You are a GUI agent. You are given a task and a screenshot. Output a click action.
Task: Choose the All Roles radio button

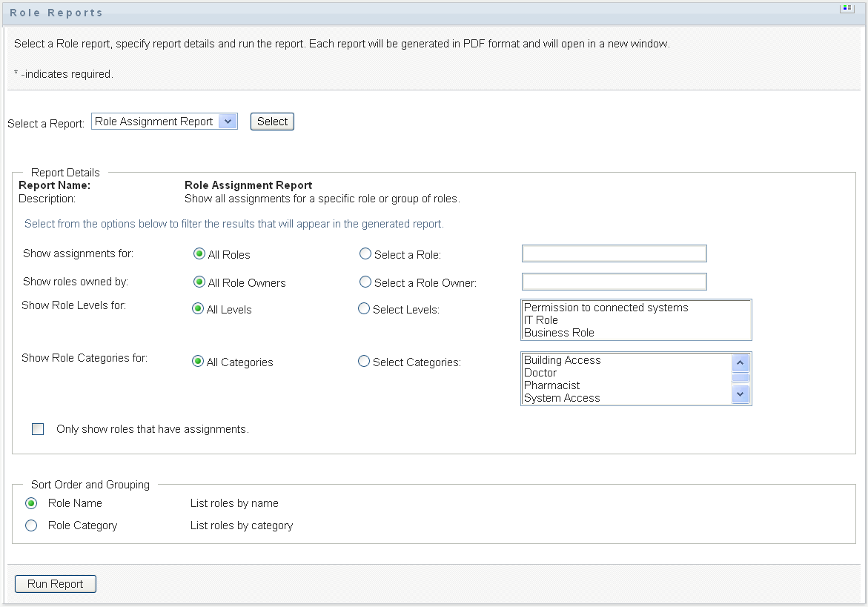tap(199, 254)
